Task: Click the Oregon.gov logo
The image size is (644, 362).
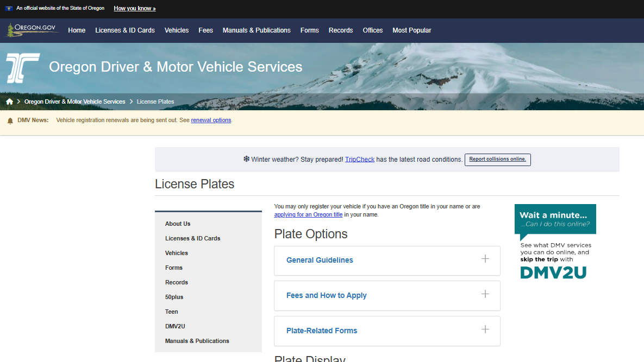Action: pos(32,30)
